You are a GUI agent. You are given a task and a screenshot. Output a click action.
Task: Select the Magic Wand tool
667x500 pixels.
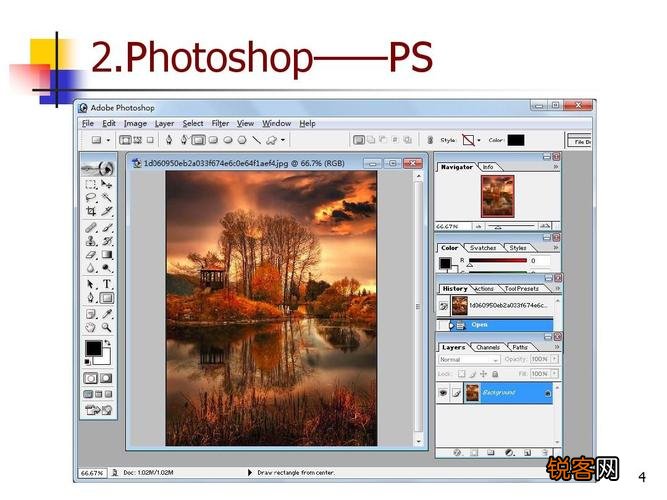tap(107, 197)
